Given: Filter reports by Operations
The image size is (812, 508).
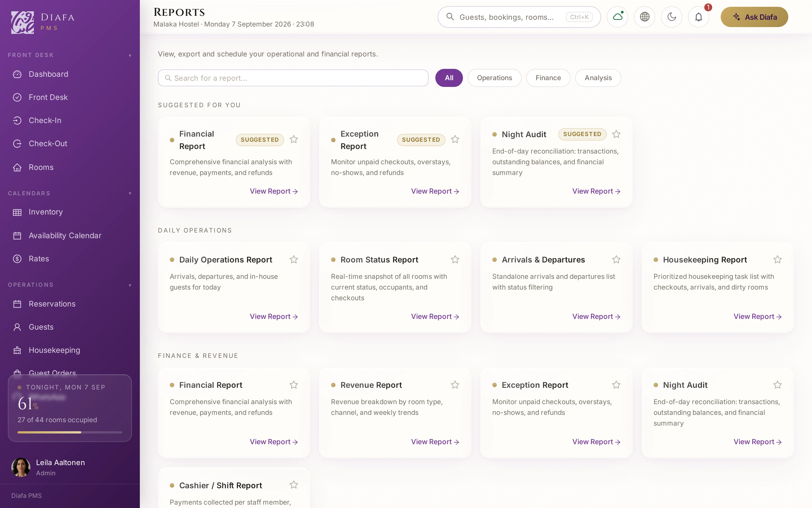Looking at the screenshot, I should (494, 78).
